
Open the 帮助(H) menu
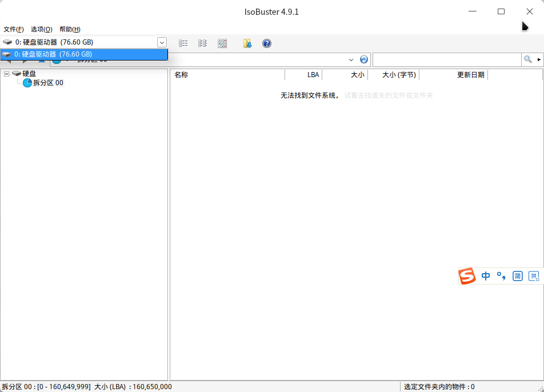pos(70,29)
